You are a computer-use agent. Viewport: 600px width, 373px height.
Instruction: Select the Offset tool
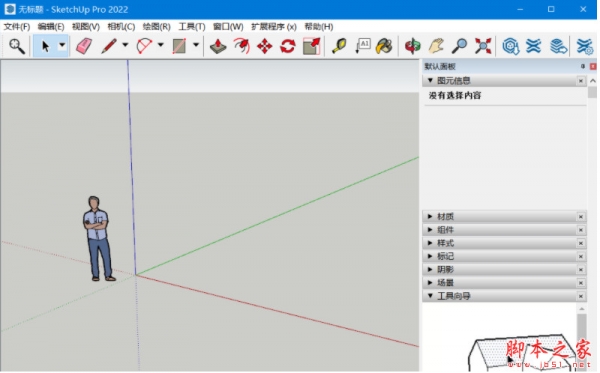(x=241, y=46)
